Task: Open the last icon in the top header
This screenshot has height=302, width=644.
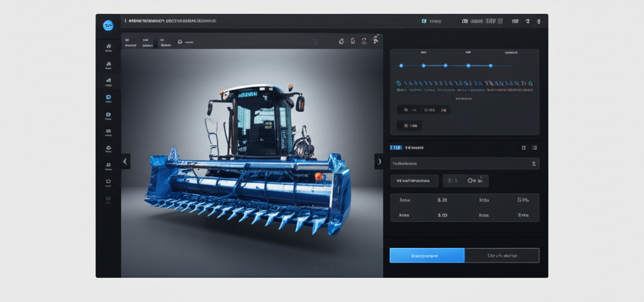Action: (x=538, y=21)
